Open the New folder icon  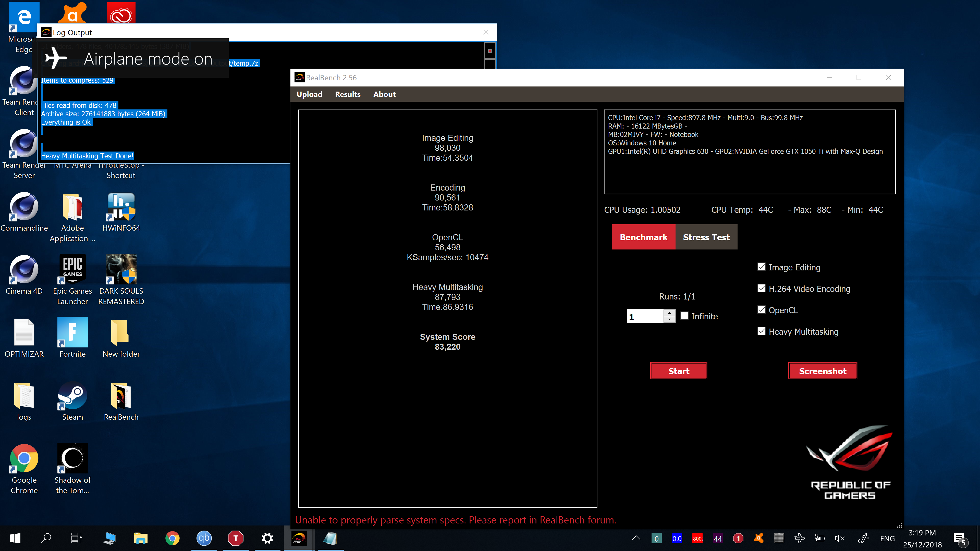click(121, 338)
